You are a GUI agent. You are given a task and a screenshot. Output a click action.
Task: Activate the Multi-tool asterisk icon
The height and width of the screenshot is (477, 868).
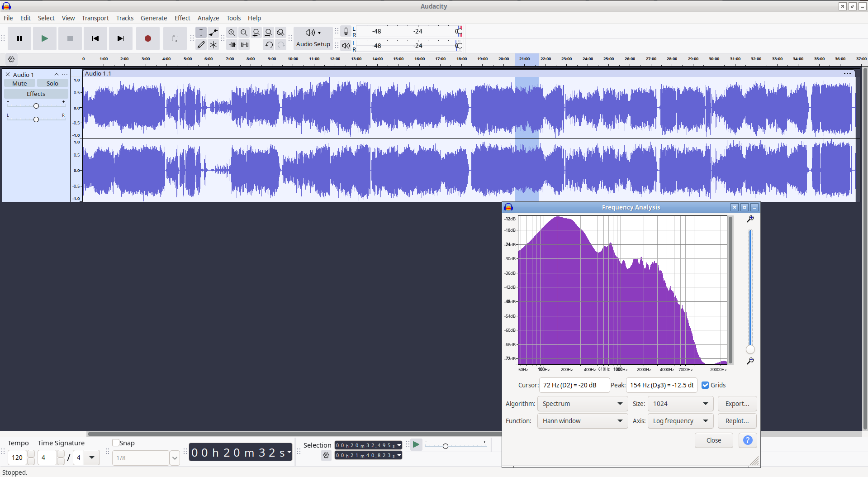pos(213,45)
